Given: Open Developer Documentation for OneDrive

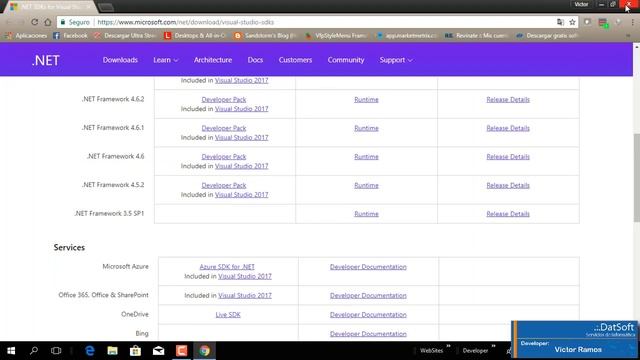Looking at the screenshot, I should pyautogui.click(x=368, y=315).
